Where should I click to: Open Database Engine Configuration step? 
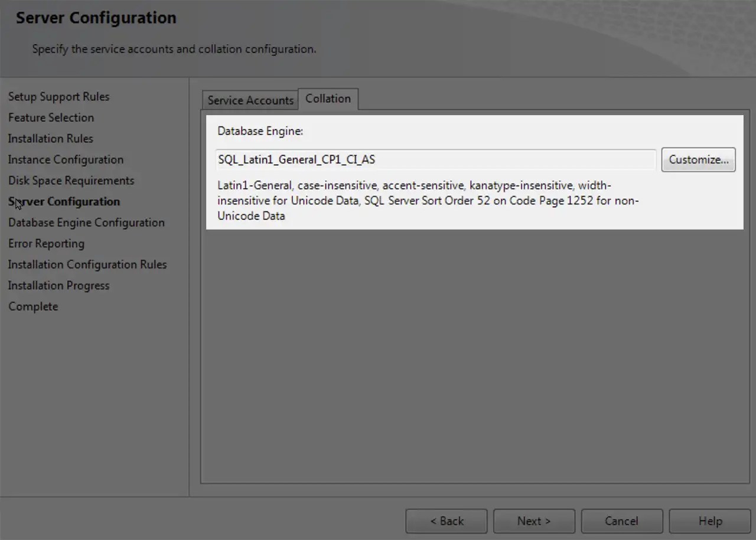click(x=86, y=222)
